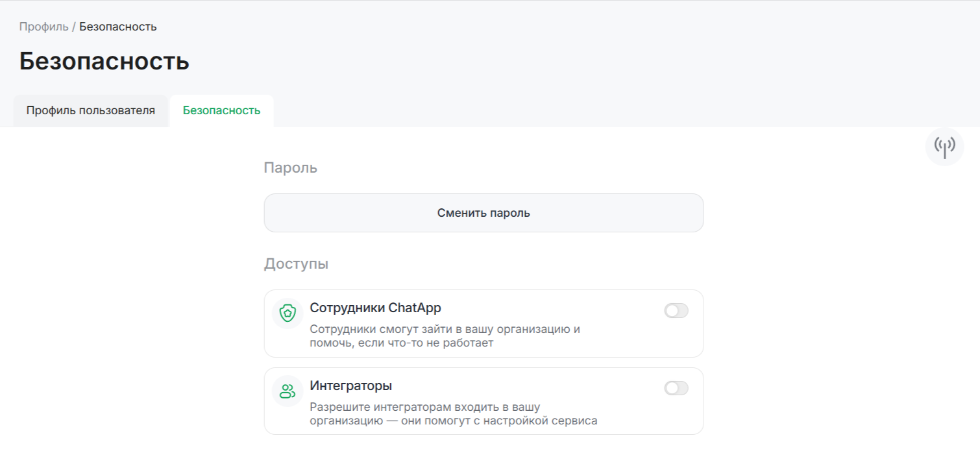Go to Профиль via the breadcrumb
Image resolution: width=980 pixels, height=453 pixels.
click(x=43, y=27)
